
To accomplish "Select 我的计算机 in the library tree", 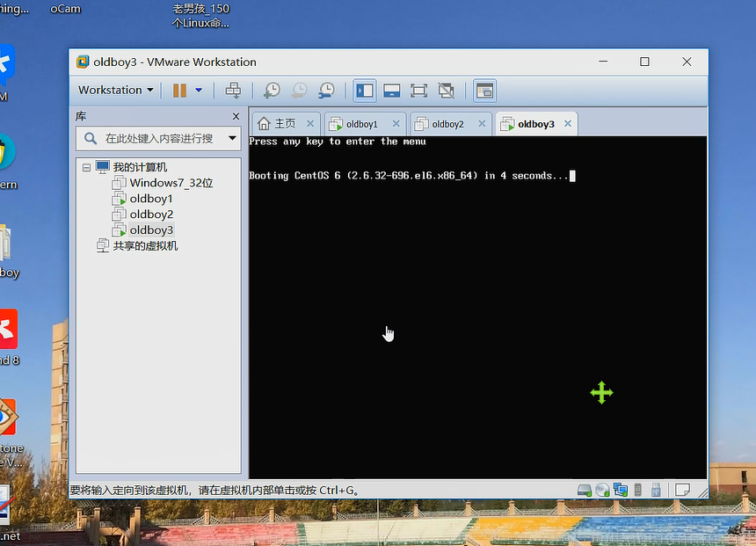I will click(x=140, y=167).
